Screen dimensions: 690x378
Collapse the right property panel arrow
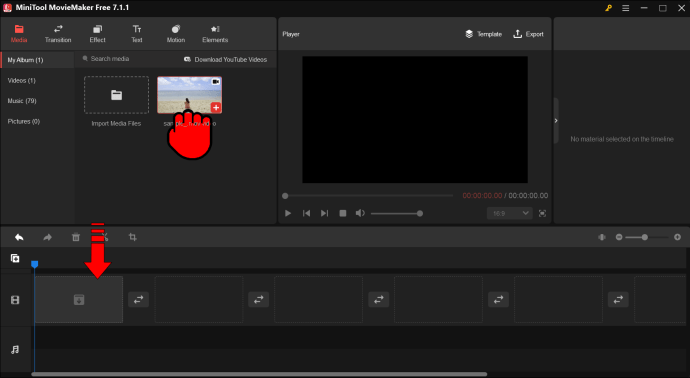coord(556,121)
